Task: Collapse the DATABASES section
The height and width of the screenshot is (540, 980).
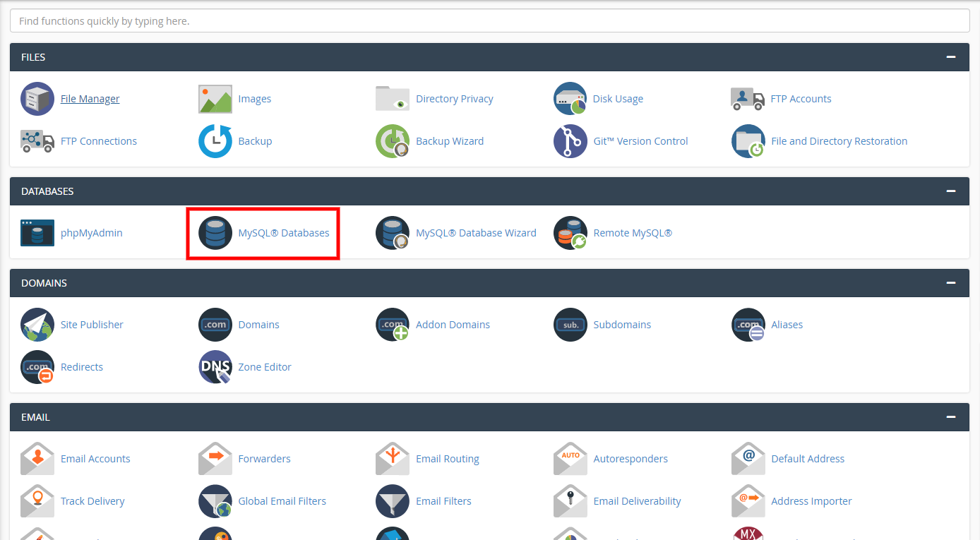Action: tap(951, 191)
